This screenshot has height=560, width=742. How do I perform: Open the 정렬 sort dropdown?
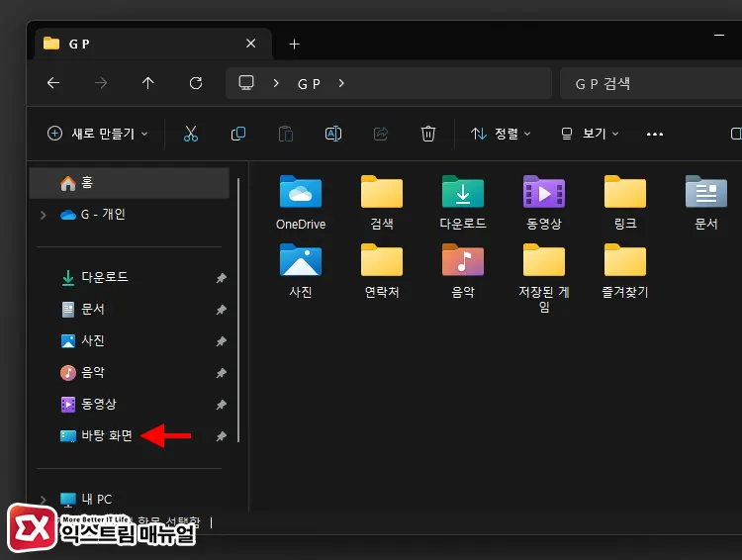[501, 134]
